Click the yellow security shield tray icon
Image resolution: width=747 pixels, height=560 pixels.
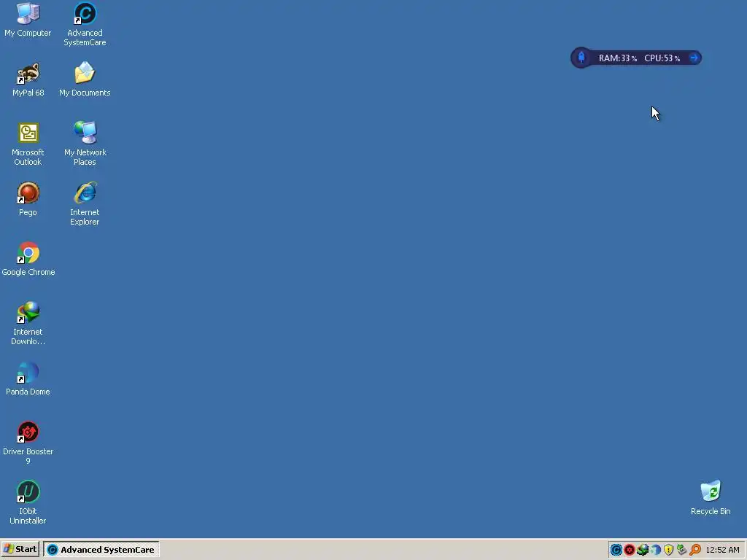pyautogui.click(x=668, y=550)
